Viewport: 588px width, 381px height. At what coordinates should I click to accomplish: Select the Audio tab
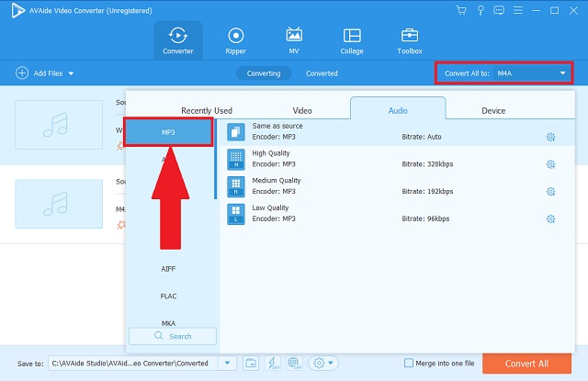point(398,108)
